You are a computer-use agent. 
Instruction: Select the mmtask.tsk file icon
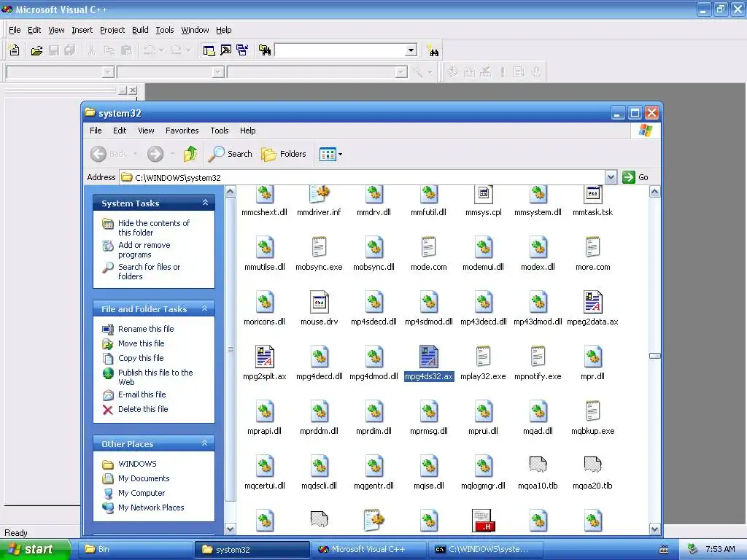592,194
